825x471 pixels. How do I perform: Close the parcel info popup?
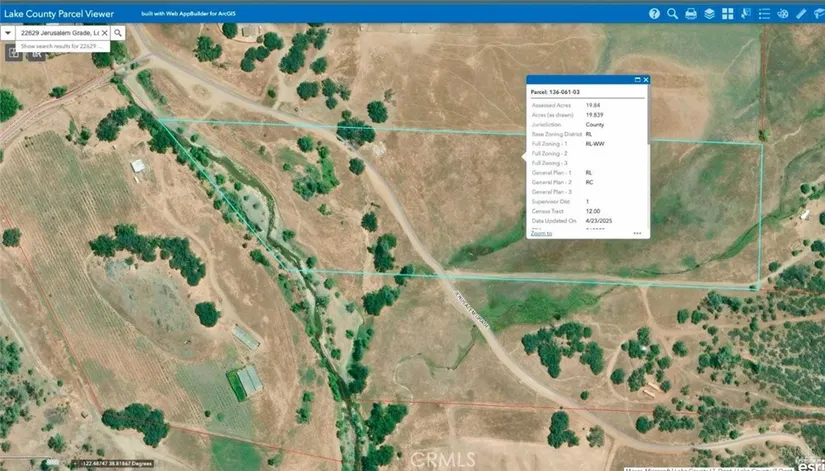(x=646, y=80)
